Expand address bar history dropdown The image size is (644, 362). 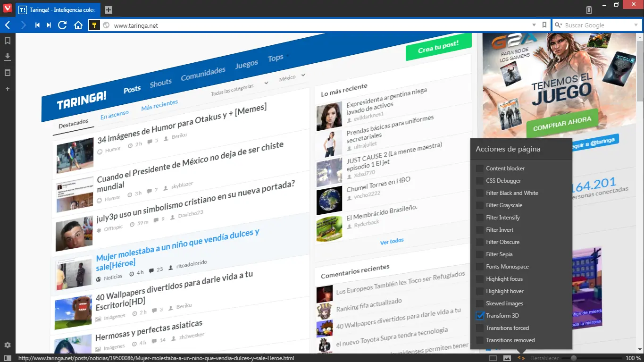click(x=534, y=25)
